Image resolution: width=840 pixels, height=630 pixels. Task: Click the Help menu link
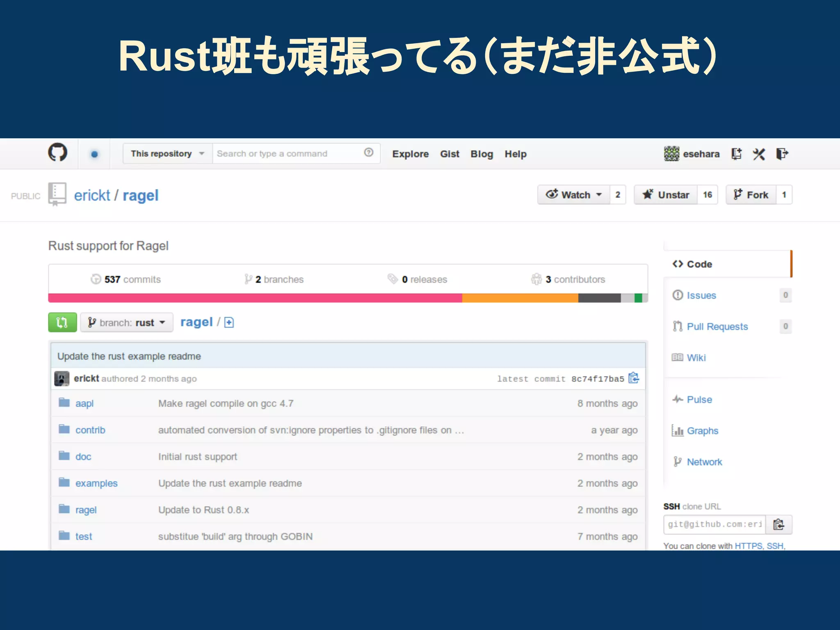[x=516, y=154]
